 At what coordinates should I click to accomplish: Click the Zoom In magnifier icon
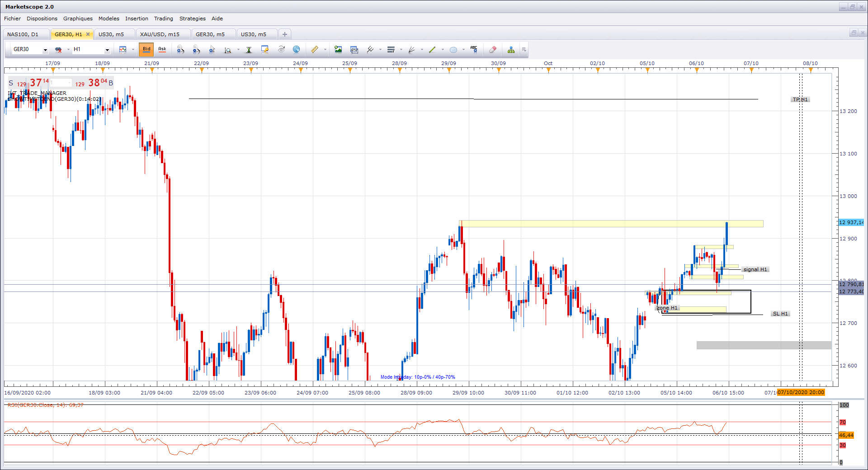pyautogui.click(x=180, y=50)
